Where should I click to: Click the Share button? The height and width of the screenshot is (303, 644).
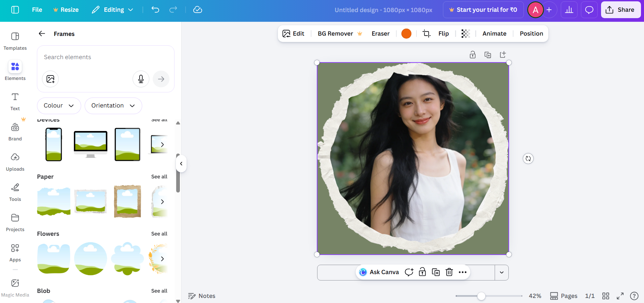pyautogui.click(x=621, y=10)
